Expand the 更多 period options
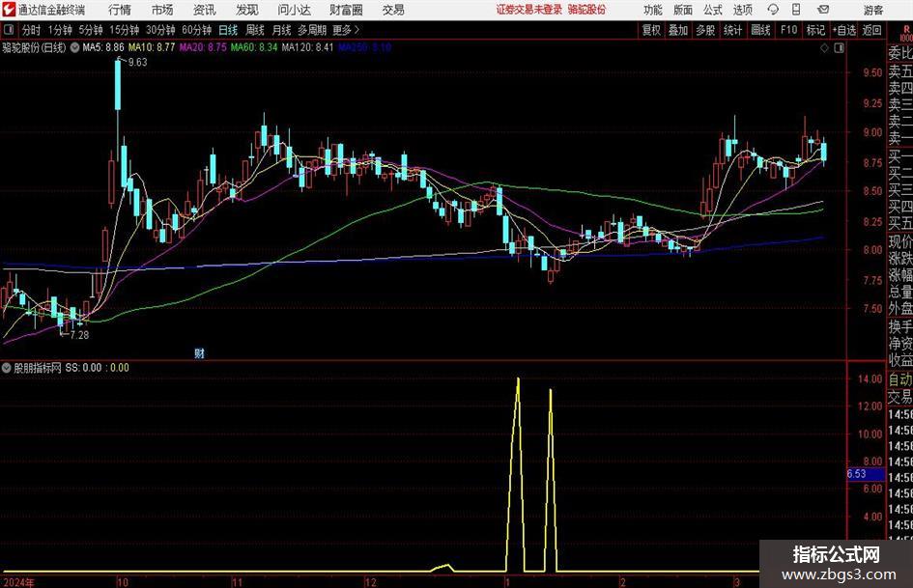This screenshot has height=588, width=913. coord(346,30)
